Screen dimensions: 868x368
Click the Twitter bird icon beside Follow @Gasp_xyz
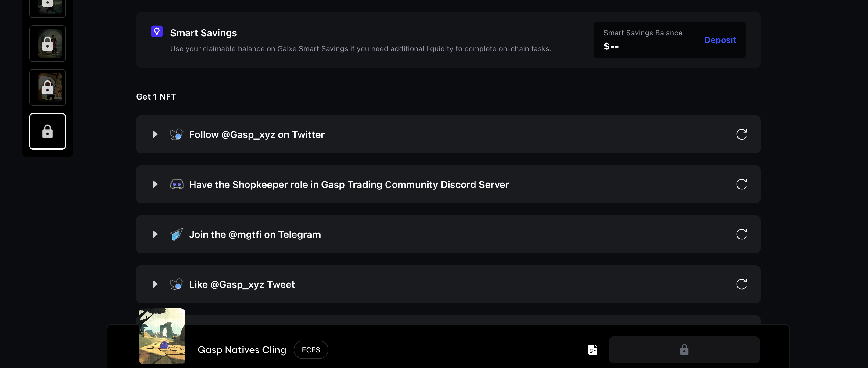[177, 134]
